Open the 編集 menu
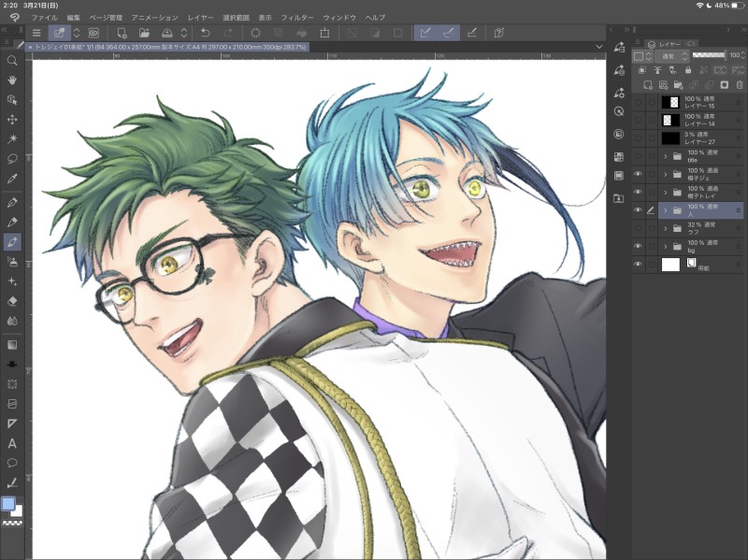748x560 pixels. tap(74, 18)
